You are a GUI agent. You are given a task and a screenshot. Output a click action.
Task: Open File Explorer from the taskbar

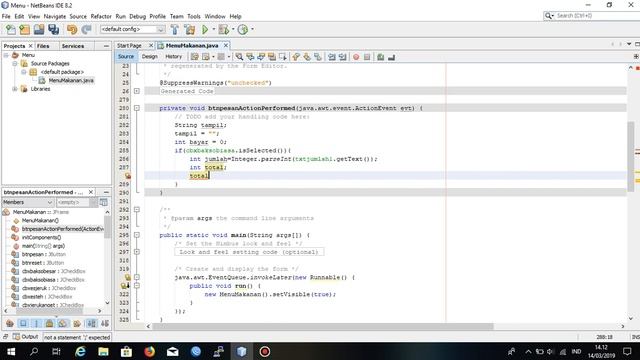pyautogui.click(x=103, y=351)
